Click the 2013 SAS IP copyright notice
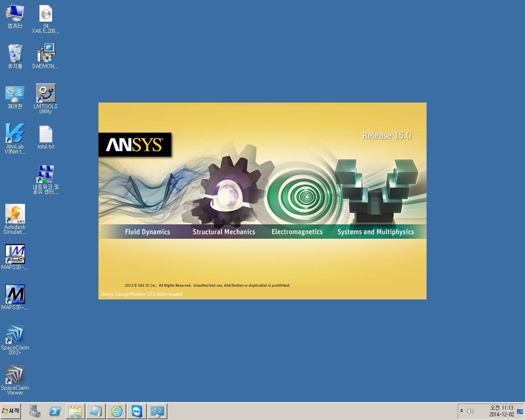 (x=207, y=285)
